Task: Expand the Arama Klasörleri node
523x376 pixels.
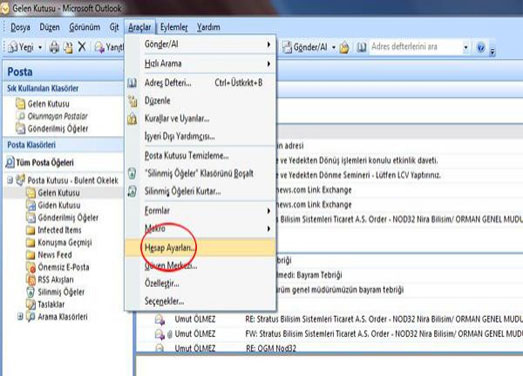Action: tap(20, 316)
